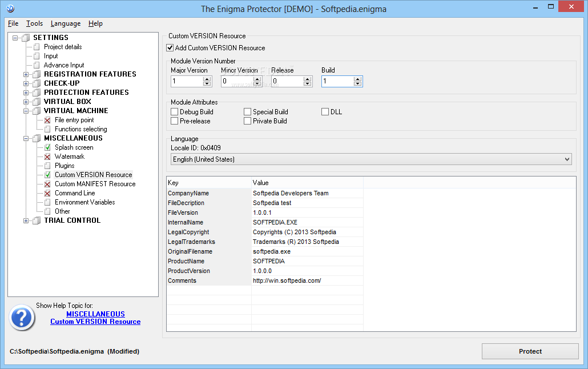Viewport: 588px width, 369px height.
Task: Click the red X icon next to Watermark
Action: [47, 157]
